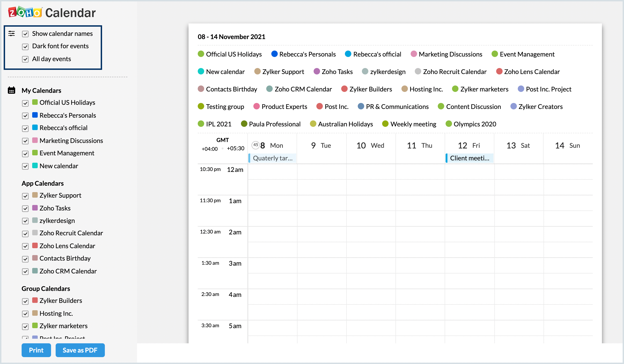
Task: Click the print settings sliders icon
Action: (11, 33)
